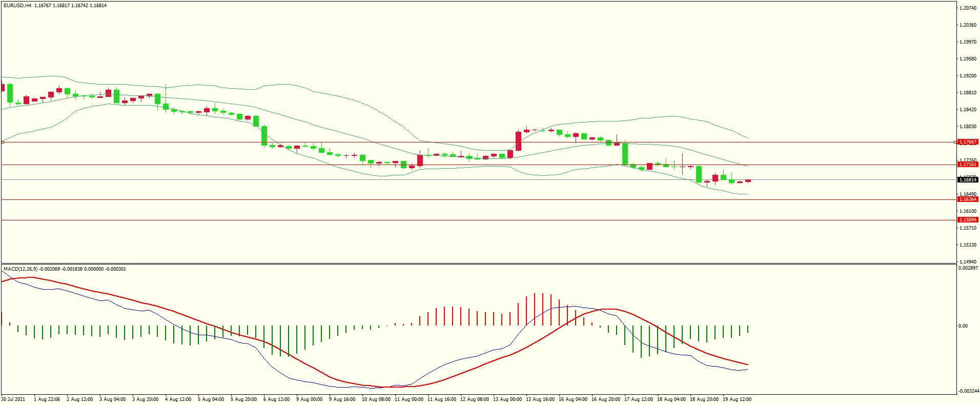Click the 10 Aug 08:00 time label
The height and width of the screenshot is (405, 980).
(376, 399)
